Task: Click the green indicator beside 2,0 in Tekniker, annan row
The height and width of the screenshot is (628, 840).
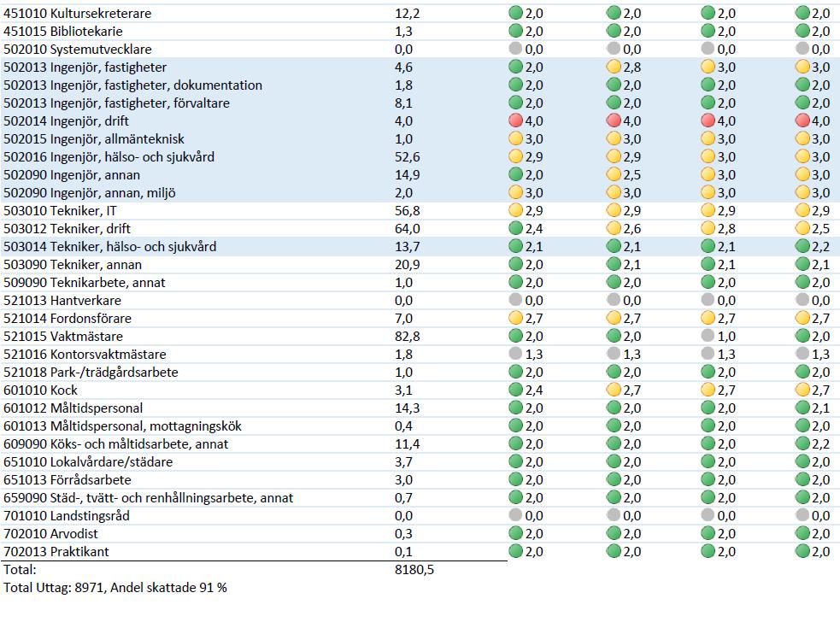Action: tap(515, 264)
